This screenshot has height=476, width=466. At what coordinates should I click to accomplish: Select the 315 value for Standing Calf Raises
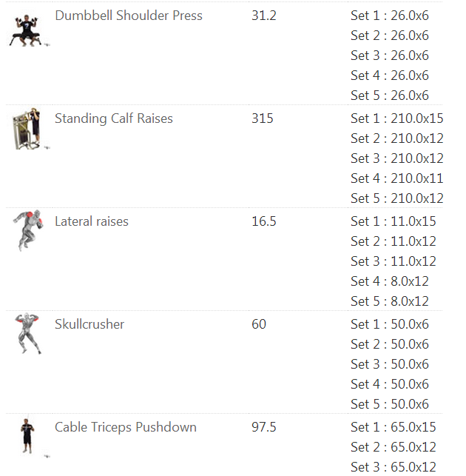[x=263, y=118]
